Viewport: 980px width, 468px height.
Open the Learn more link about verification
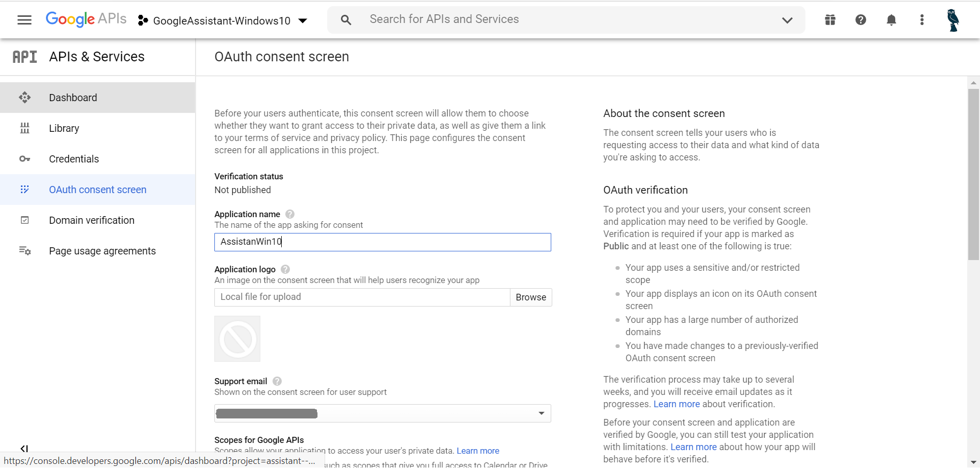[676, 404]
